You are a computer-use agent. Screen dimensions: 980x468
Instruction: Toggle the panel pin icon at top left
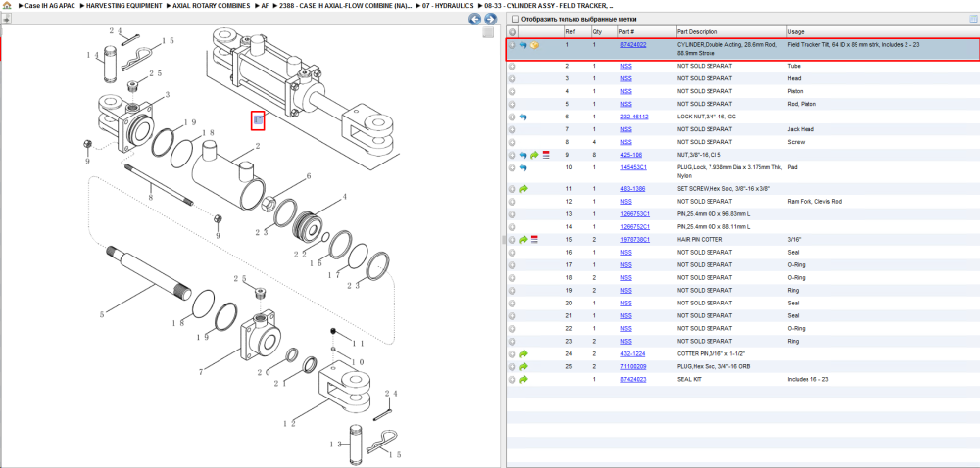[x=6, y=20]
